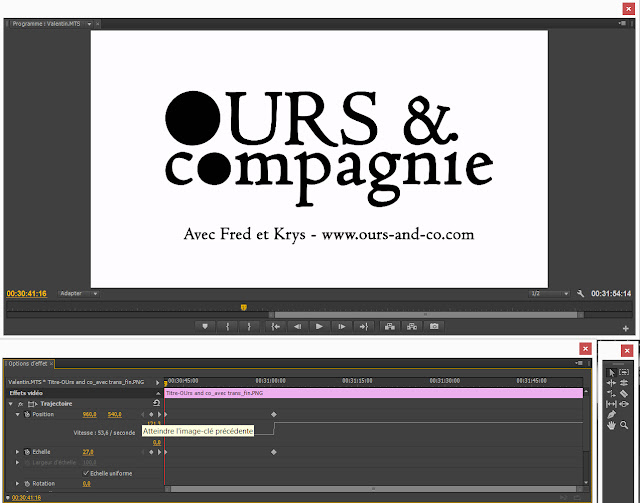Open the Program monitor settings wrench
Image resolution: width=640 pixels, height=503 pixels.
pyautogui.click(x=580, y=293)
